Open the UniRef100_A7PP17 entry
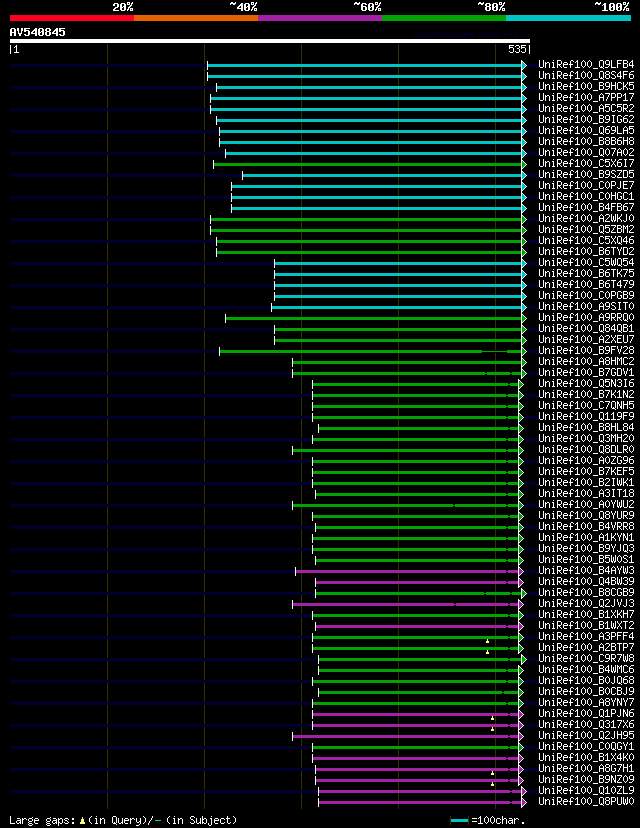The image size is (640, 828). point(586,97)
